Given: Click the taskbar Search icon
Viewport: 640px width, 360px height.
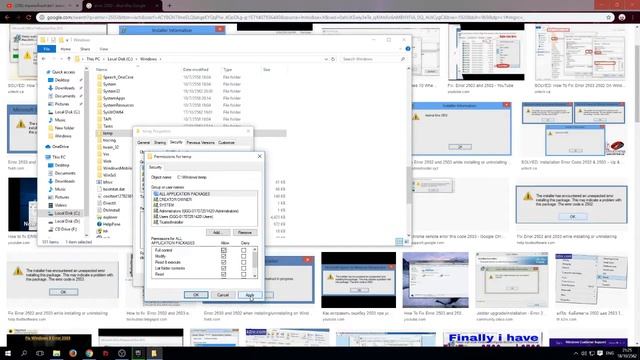Looking at the screenshot, I should 24,353.
